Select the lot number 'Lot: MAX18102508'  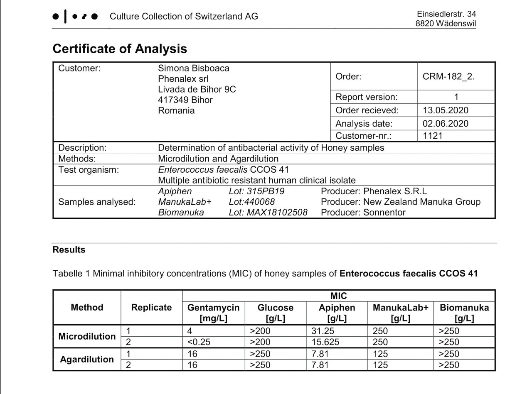point(268,213)
